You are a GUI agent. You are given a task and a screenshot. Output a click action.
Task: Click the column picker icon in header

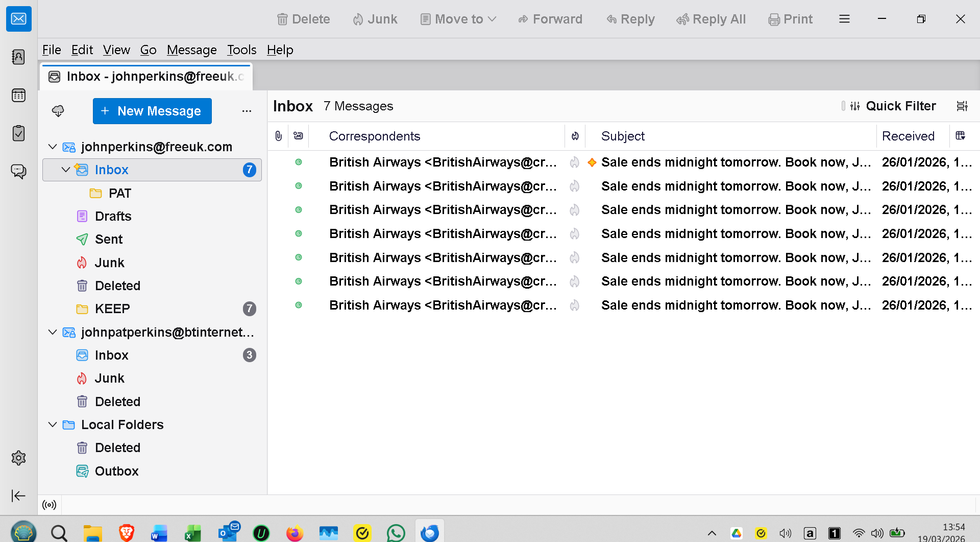click(x=960, y=136)
